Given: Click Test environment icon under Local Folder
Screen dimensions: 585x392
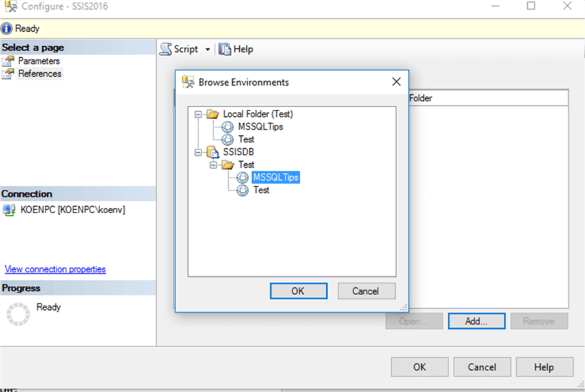Looking at the screenshot, I should pos(227,140).
